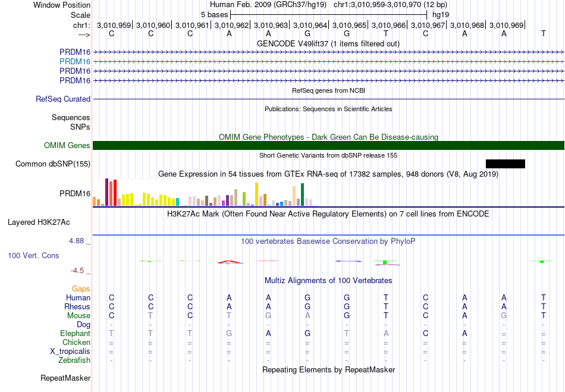
Task: Open RefSeq genes from NCBI title
Action: click(x=328, y=90)
